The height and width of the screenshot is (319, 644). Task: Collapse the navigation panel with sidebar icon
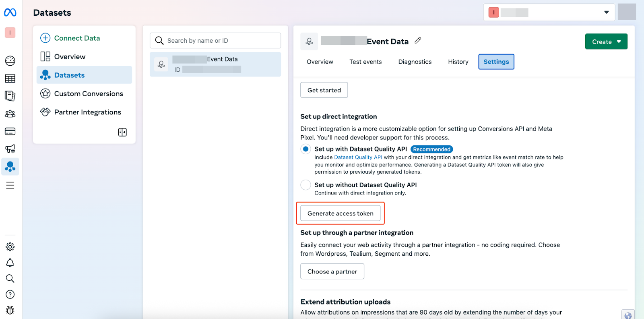pyautogui.click(x=122, y=133)
